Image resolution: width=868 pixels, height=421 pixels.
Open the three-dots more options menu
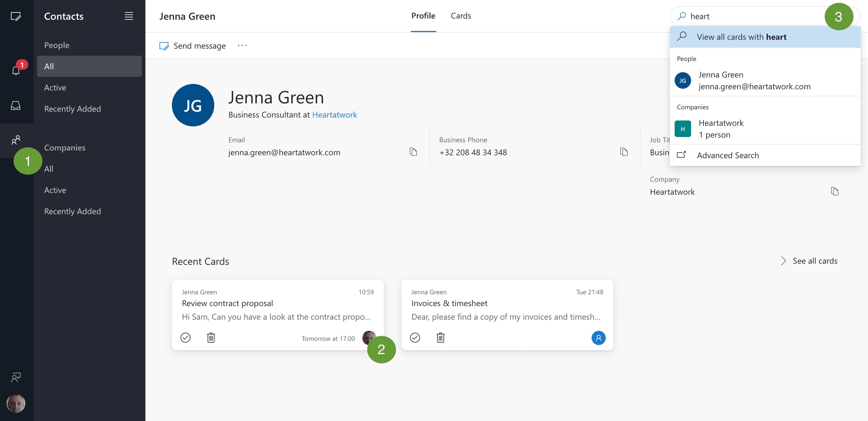point(242,46)
